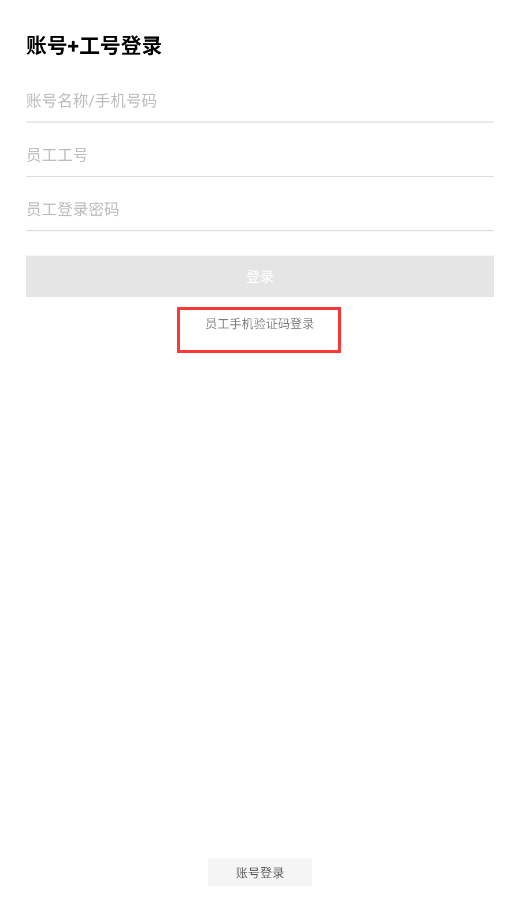This screenshot has width=513, height=905.
Task: Select the first field under the title
Action: tap(260, 101)
